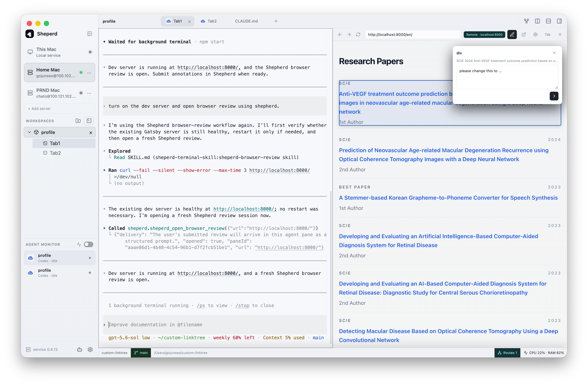Open the agent robot icon in footer
This screenshot has width=588, height=385.
coord(80,349)
